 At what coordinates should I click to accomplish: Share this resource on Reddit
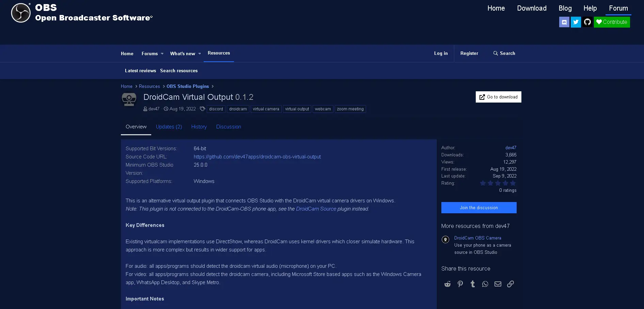point(447,284)
